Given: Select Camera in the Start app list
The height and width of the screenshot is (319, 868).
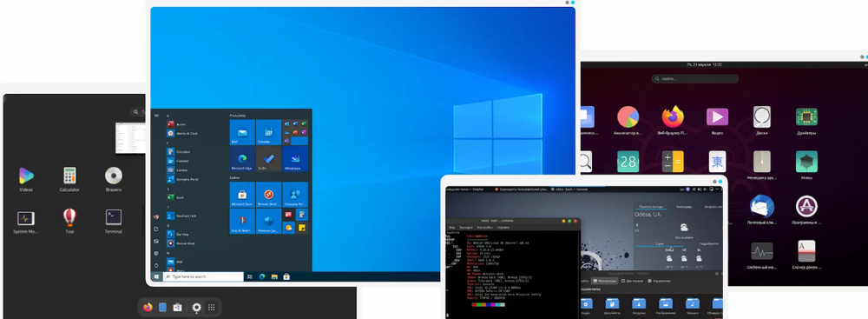Looking at the screenshot, I should tap(178, 169).
